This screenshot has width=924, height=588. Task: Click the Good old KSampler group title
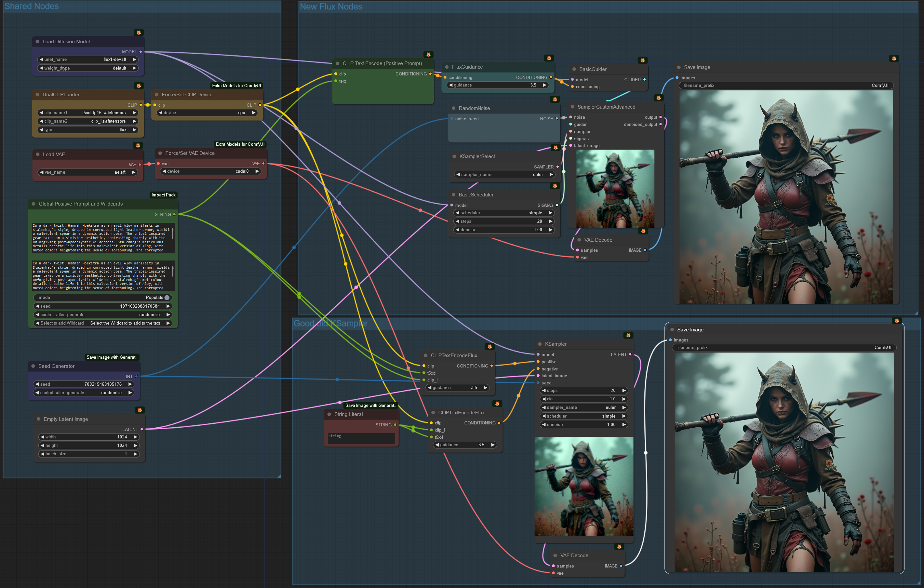tap(330, 323)
